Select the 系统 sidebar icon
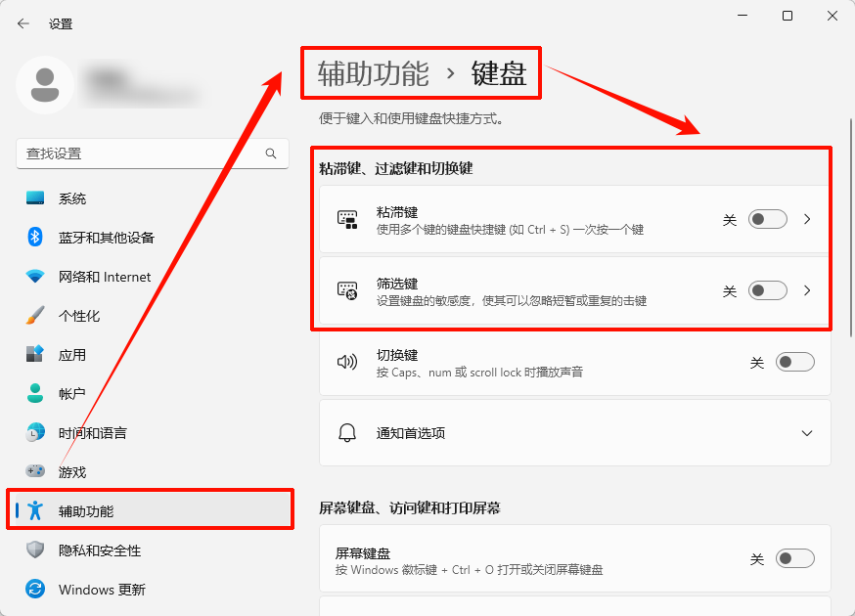This screenshot has height=616, width=855. pyautogui.click(x=33, y=198)
